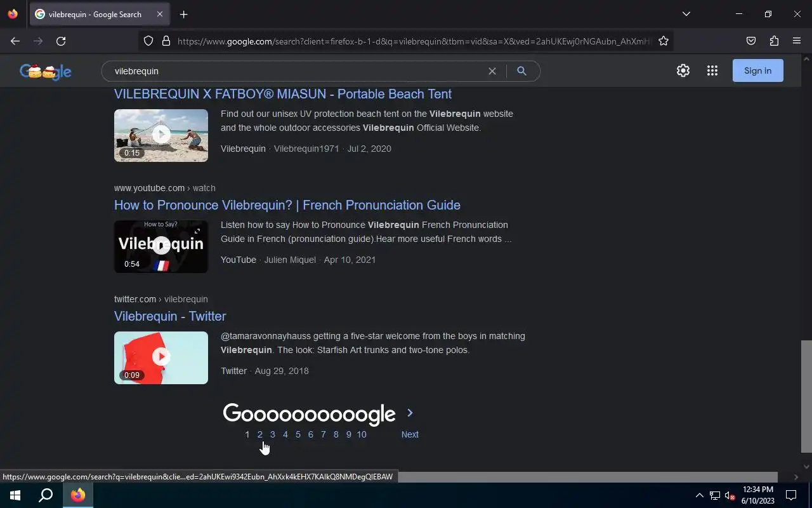Click the padlock site info icon
The height and width of the screenshot is (508, 812).
pyautogui.click(x=166, y=41)
